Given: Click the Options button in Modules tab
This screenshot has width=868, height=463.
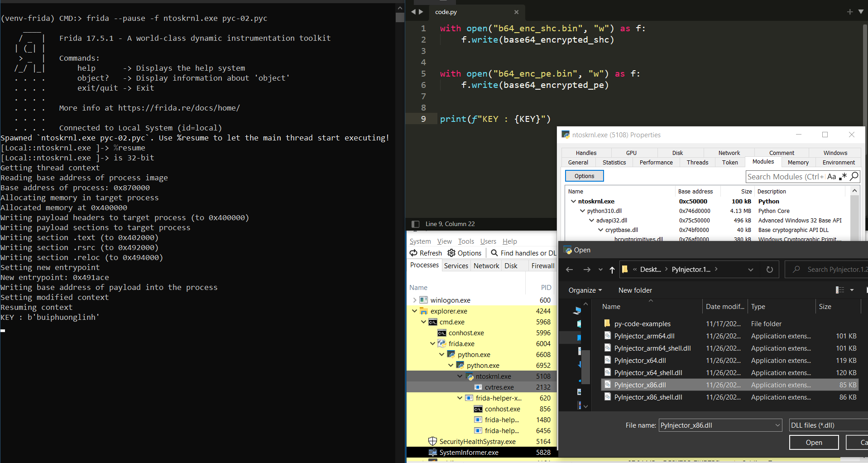Looking at the screenshot, I should click(584, 176).
